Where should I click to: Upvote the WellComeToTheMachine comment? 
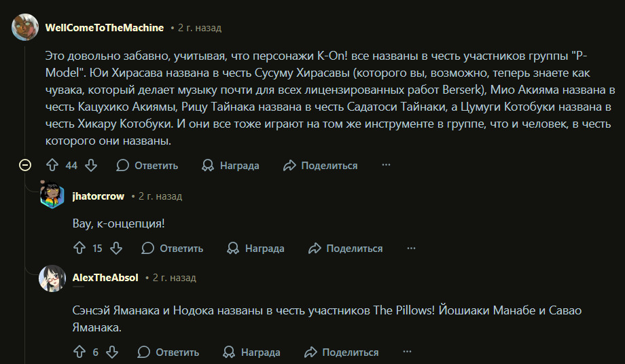pos(52,166)
